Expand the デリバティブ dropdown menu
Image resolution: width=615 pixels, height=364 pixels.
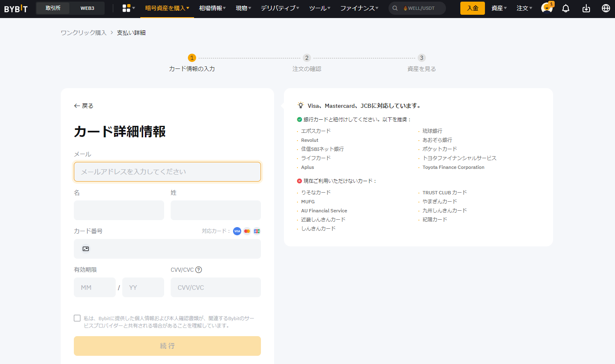click(280, 8)
